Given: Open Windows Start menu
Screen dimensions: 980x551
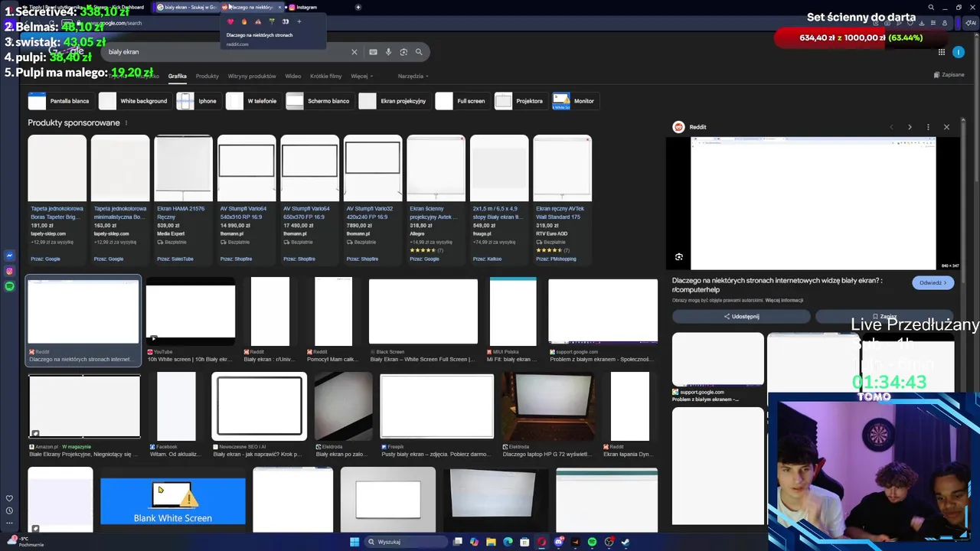Looking at the screenshot, I should click(354, 542).
